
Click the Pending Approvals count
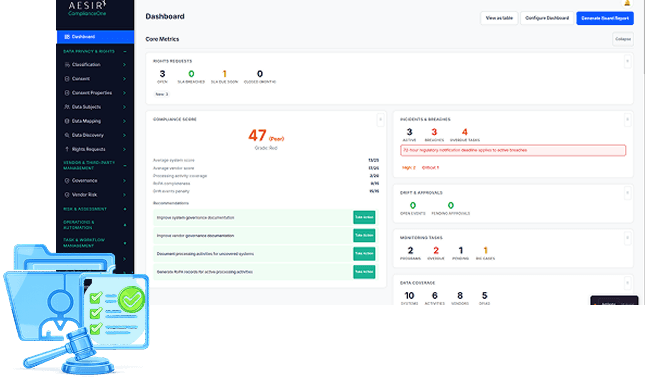[x=451, y=205]
